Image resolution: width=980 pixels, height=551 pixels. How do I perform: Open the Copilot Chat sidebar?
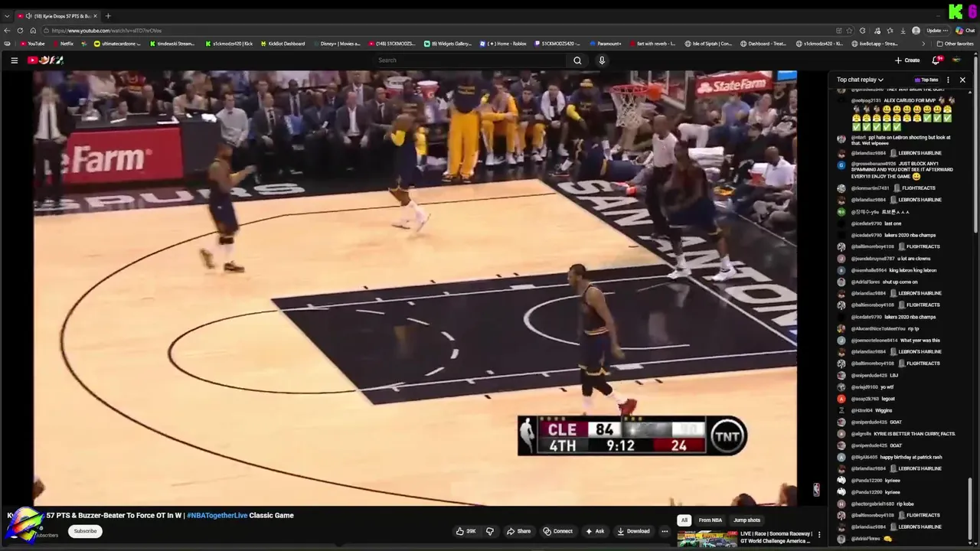965,31
